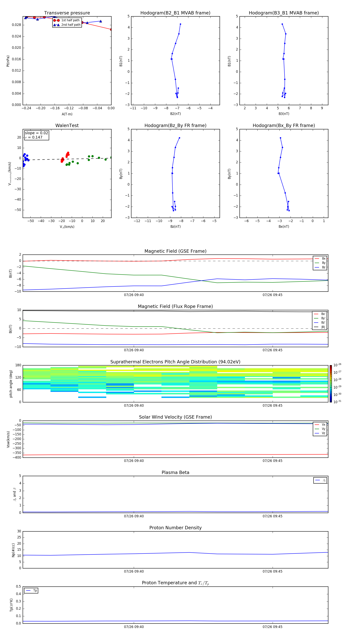Select "slope = 0.02" in the WalenTest box
Viewport: 351px width, 644px height.
pos(36,133)
